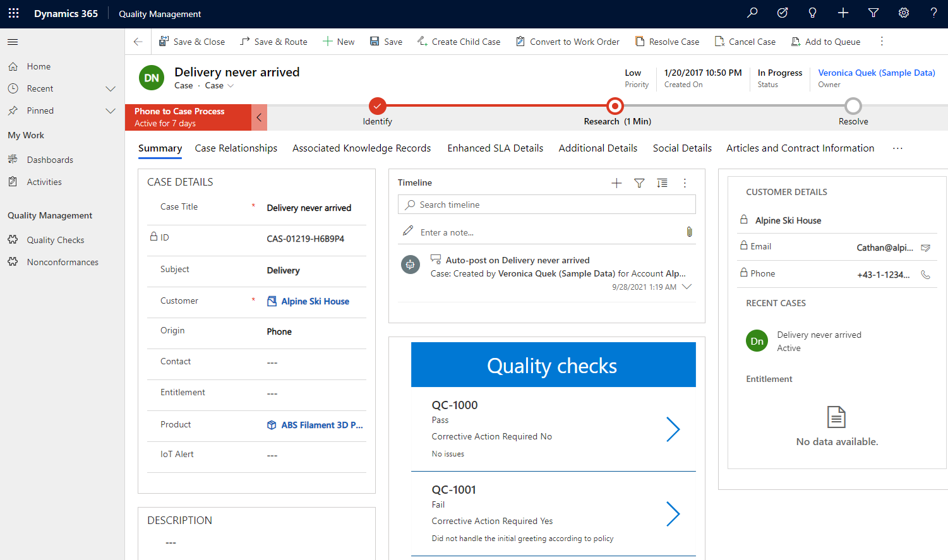948x560 pixels.
Task: Attach a file using the paperclip icon
Action: (689, 232)
